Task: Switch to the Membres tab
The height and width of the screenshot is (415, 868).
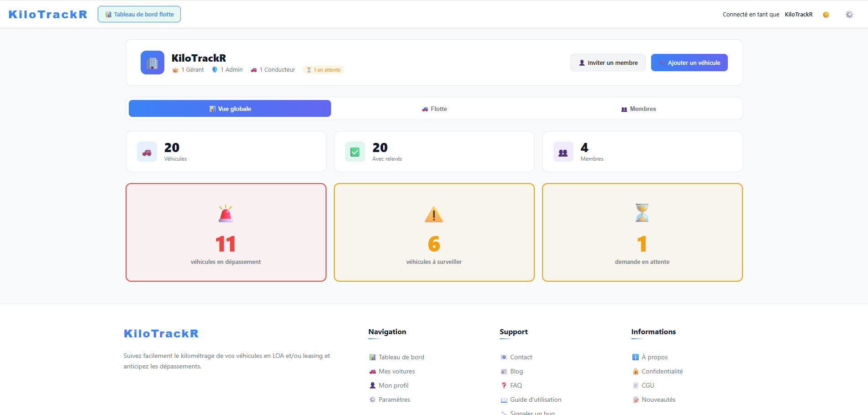Action: [638, 109]
